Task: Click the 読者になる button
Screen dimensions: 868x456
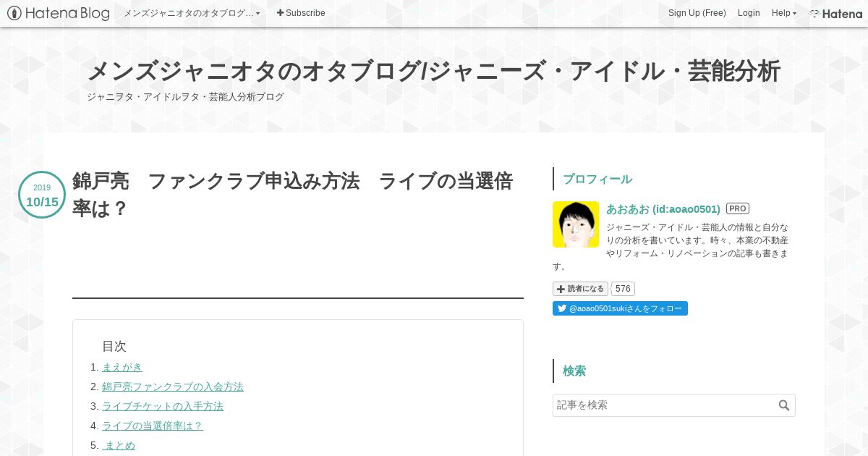Action: pos(580,289)
